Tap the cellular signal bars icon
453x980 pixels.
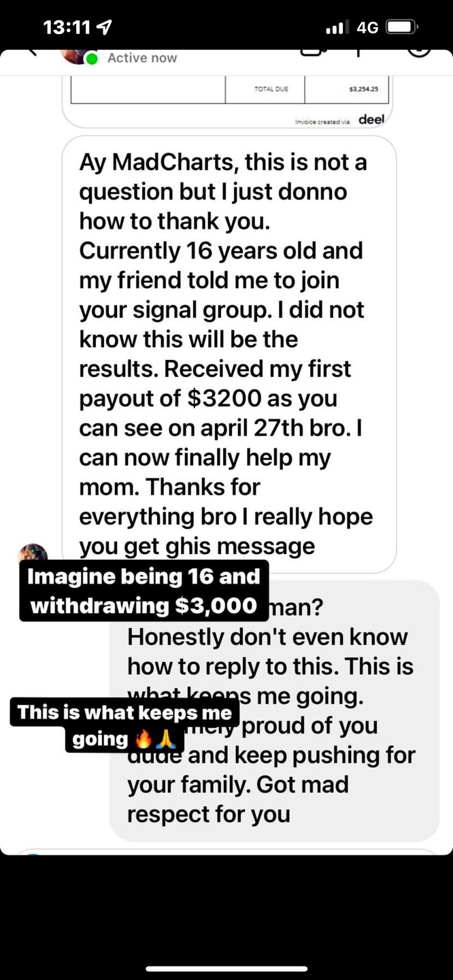[x=337, y=27]
